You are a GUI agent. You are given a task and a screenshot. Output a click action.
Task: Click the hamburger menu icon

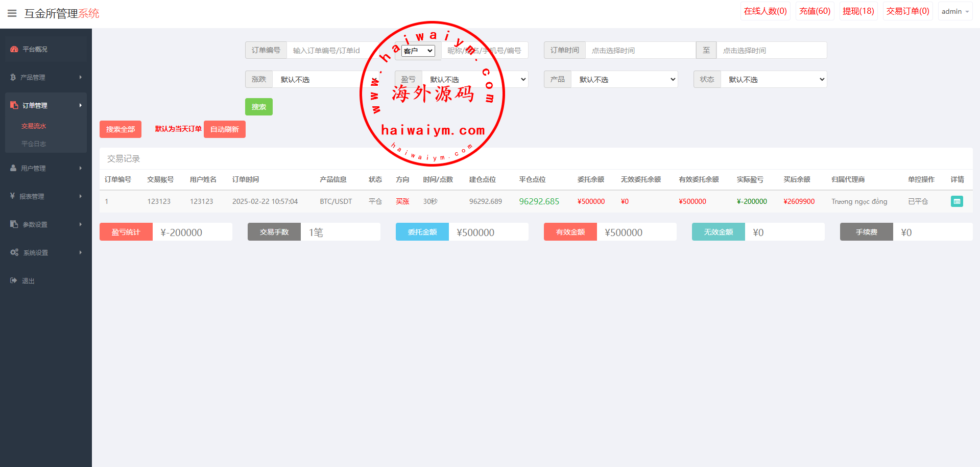[12, 13]
